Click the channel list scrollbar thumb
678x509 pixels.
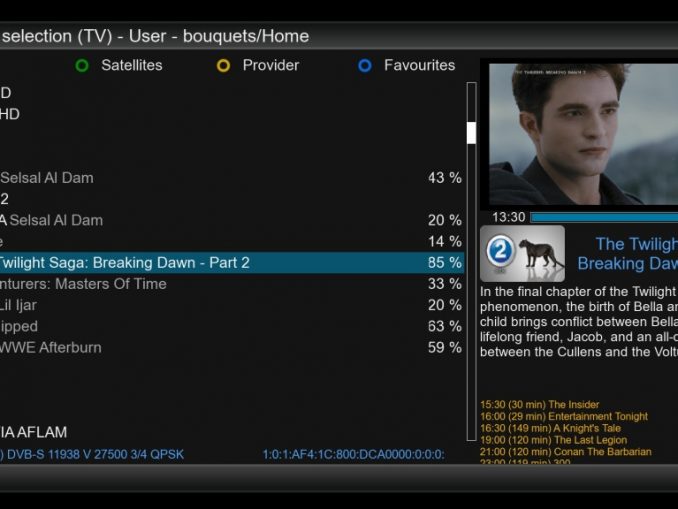471,133
